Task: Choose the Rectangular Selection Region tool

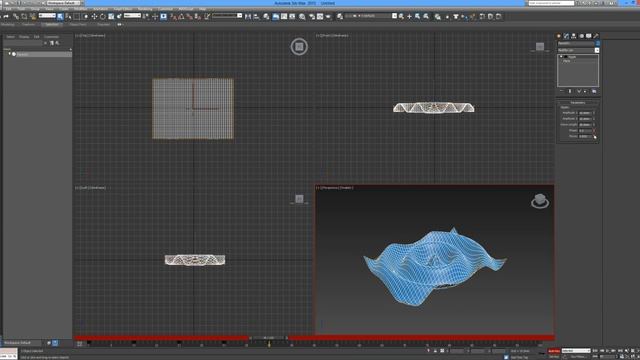Action: click(x=77, y=16)
